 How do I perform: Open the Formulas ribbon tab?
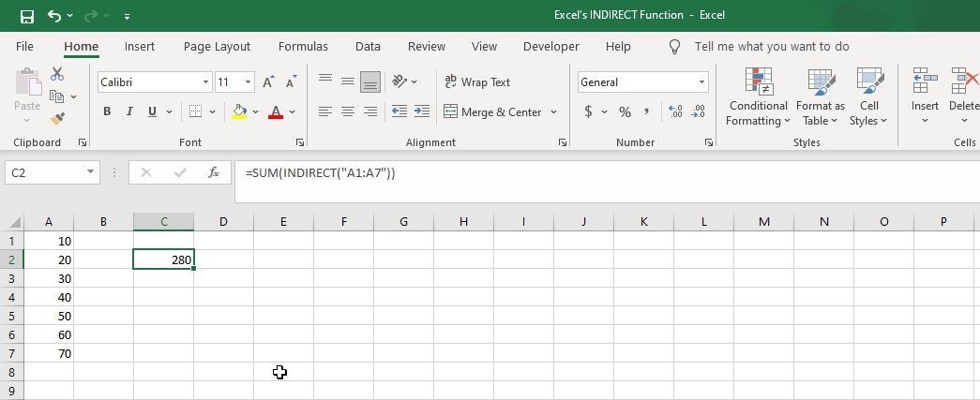click(x=303, y=47)
